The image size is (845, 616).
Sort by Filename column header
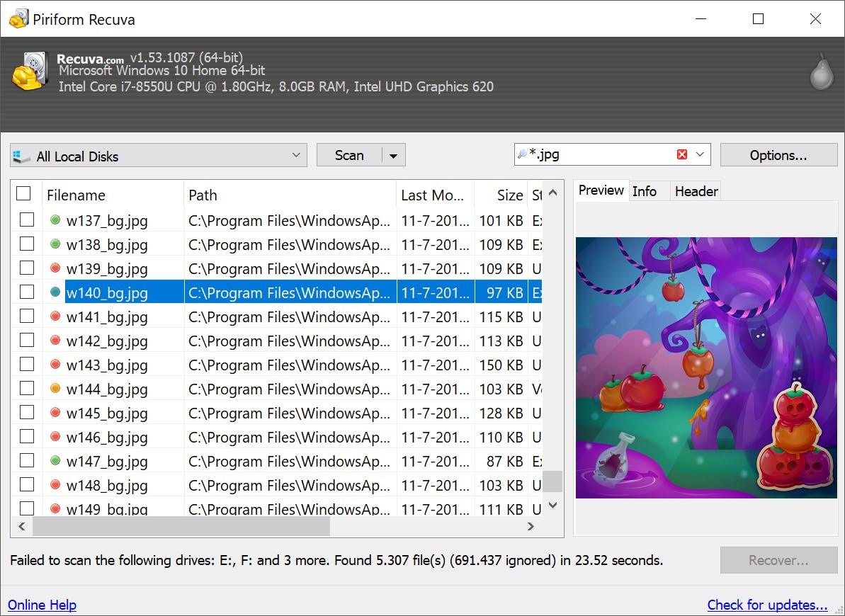tap(113, 195)
